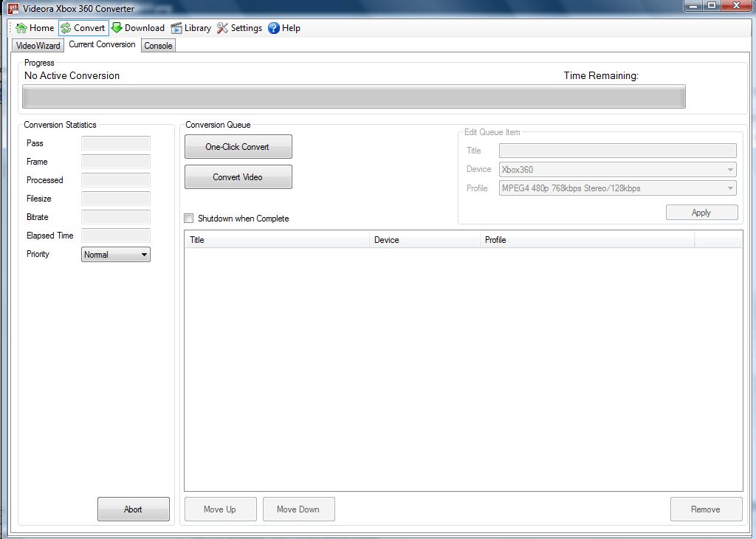Select the Convert icon

(x=66, y=28)
